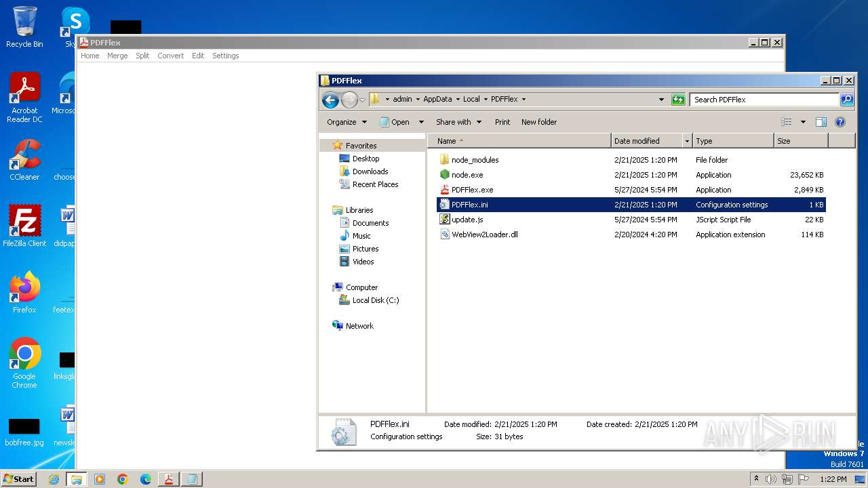
Task: Open the Share with dropdown
Action: pyautogui.click(x=458, y=122)
